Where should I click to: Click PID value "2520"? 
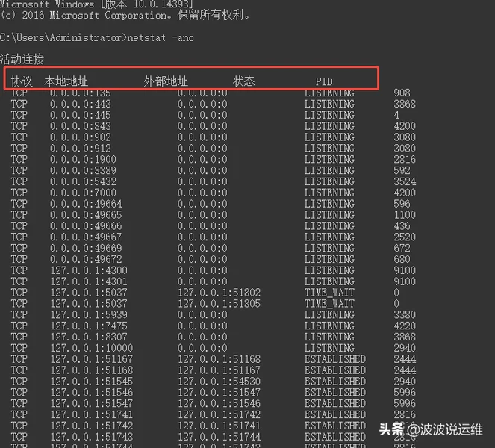click(405, 237)
